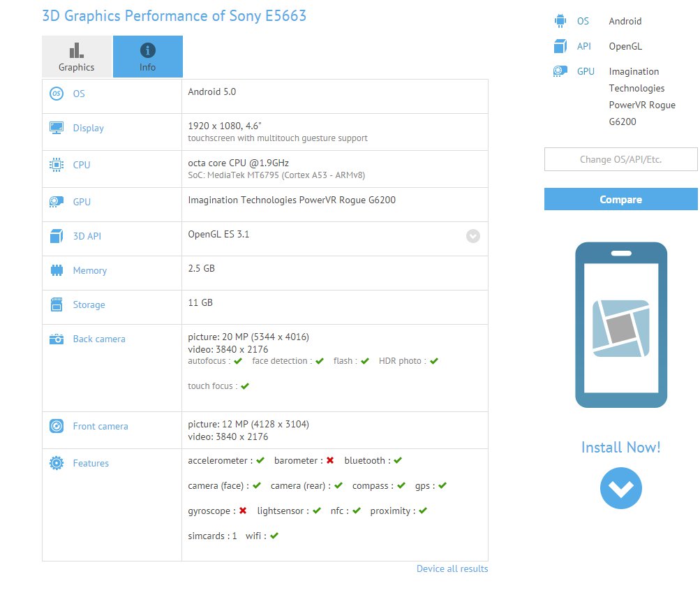This screenshot has width=700, height=602.
Task: Click the Back camera icon
Action: (57, 339)
